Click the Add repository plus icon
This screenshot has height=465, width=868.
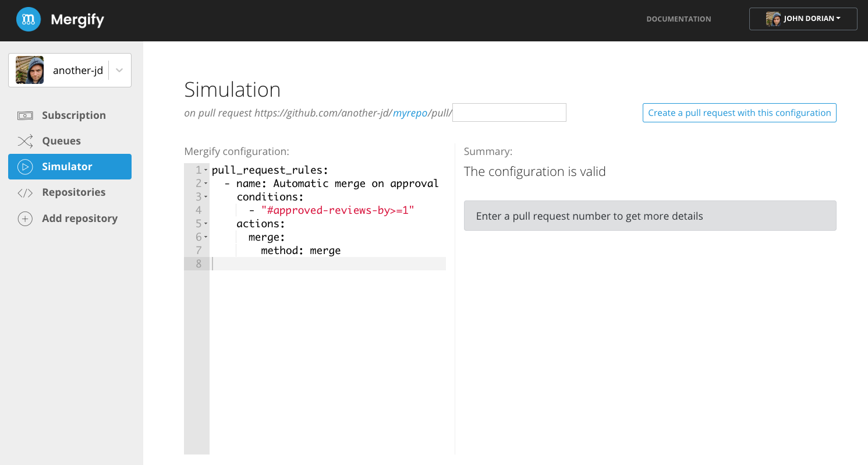point(25,219)
